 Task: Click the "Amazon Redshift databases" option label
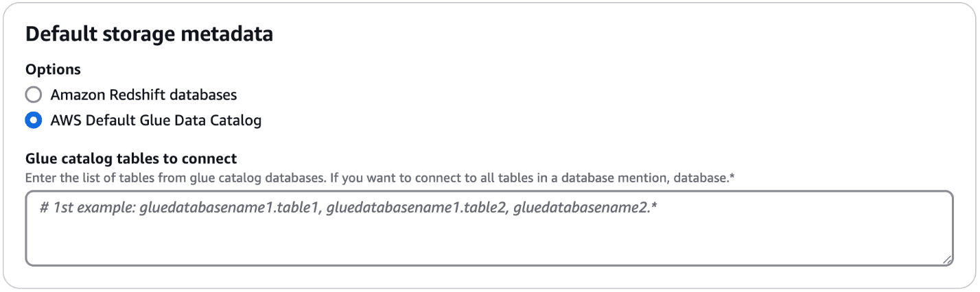(143, 95)
